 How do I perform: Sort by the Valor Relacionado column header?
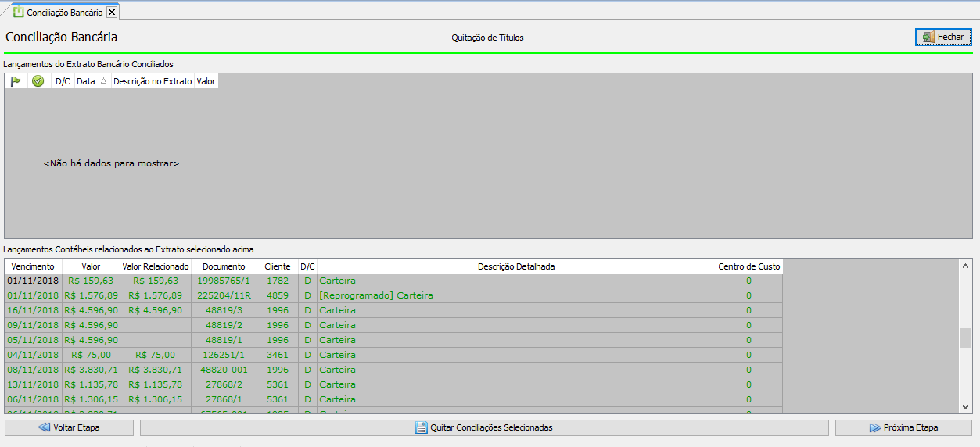pos(156,266)
